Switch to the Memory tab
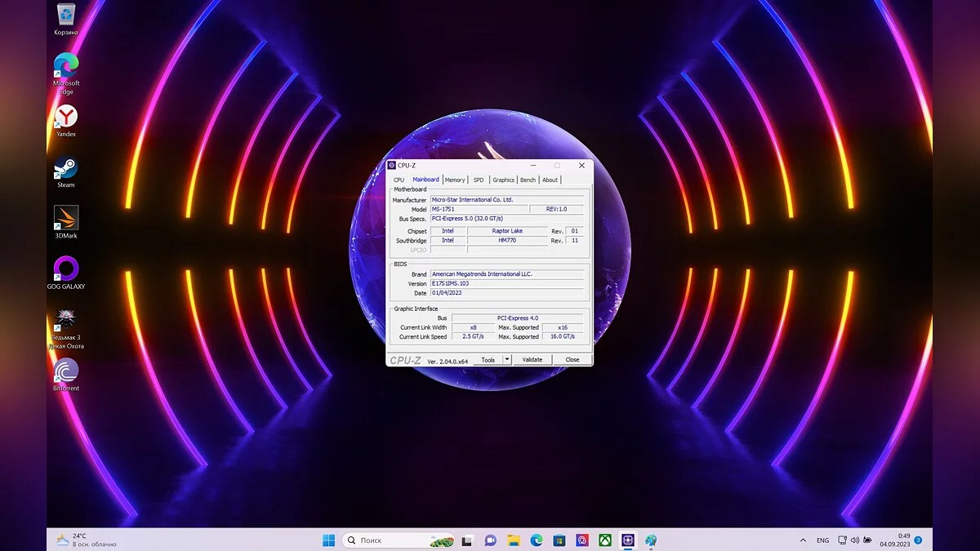Image resolution: width=980 pixels, height=551 pixels. coord(455,180)
